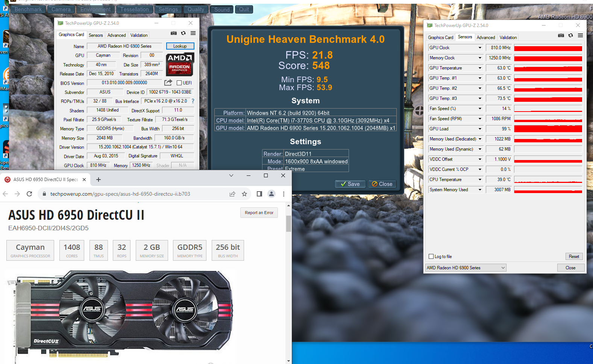Open the browser profile menu
Viewport: 593px width, 364px height.
coord(271,194)
